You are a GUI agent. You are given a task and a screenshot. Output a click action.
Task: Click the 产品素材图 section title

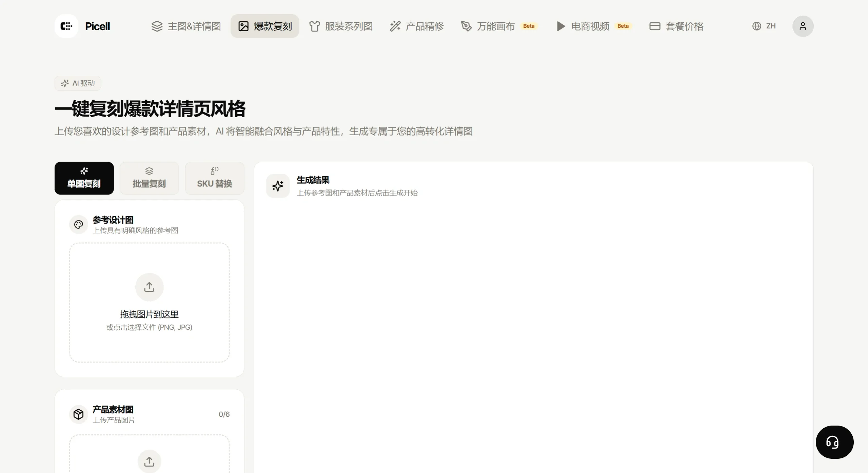[113, 410]
